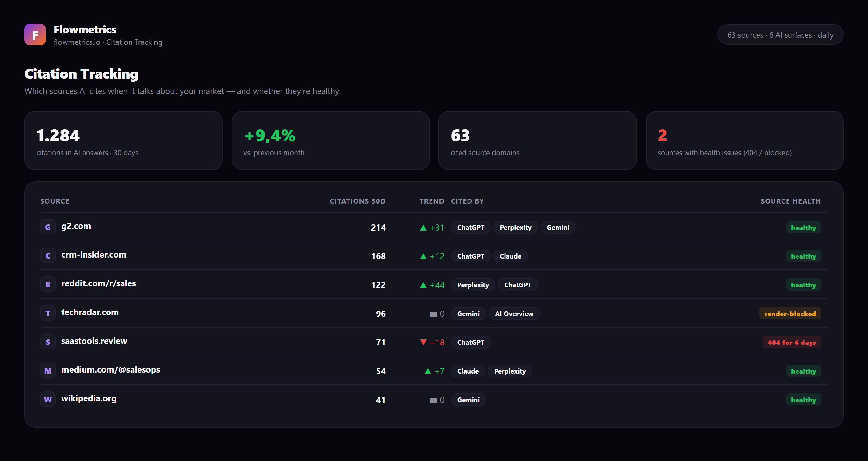This screenshot has height=461, width=868.
Task: Click the red down-trend arrow for saastools.review
Action: pos(423,342)
